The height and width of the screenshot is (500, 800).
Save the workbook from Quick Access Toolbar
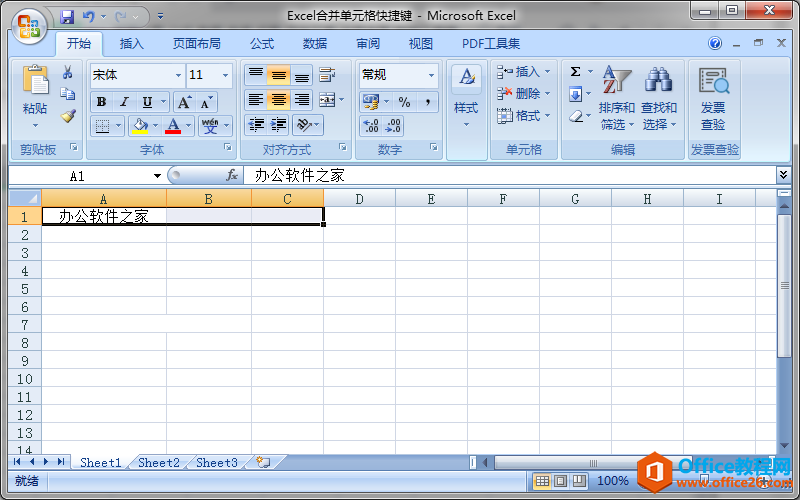67,16
